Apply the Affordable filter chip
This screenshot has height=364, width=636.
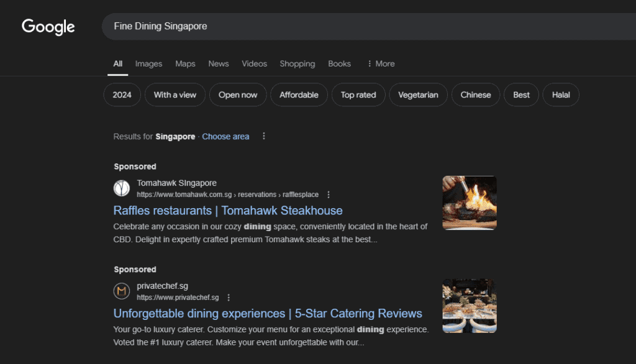[299, 94]
